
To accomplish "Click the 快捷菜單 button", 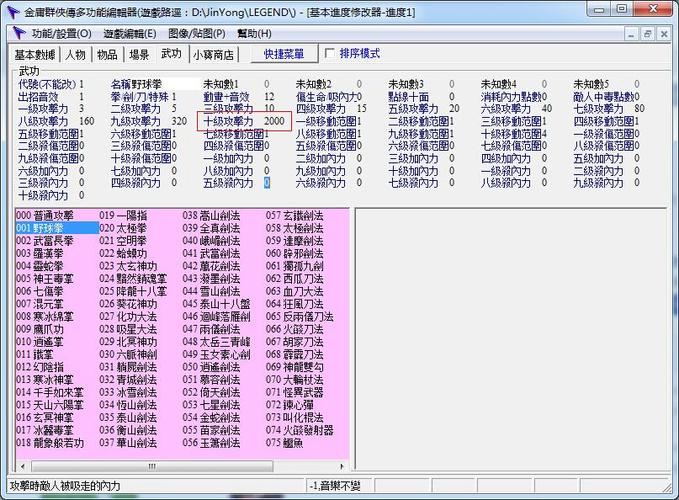I will 284,54.
